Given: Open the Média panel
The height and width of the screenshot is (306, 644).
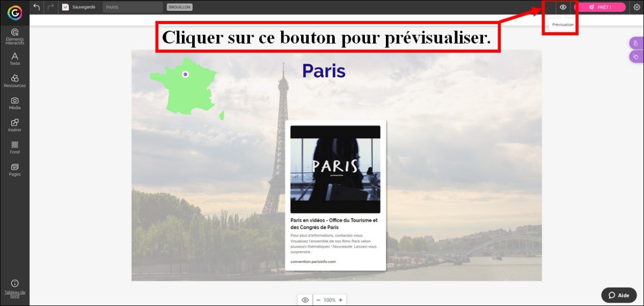Looking at the screenshot, I should click(14, 103).
